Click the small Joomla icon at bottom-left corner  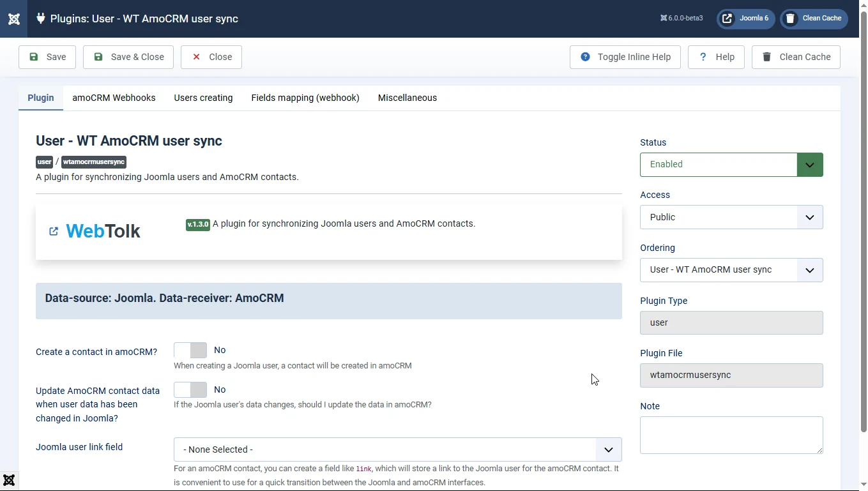tap(9, 480)
